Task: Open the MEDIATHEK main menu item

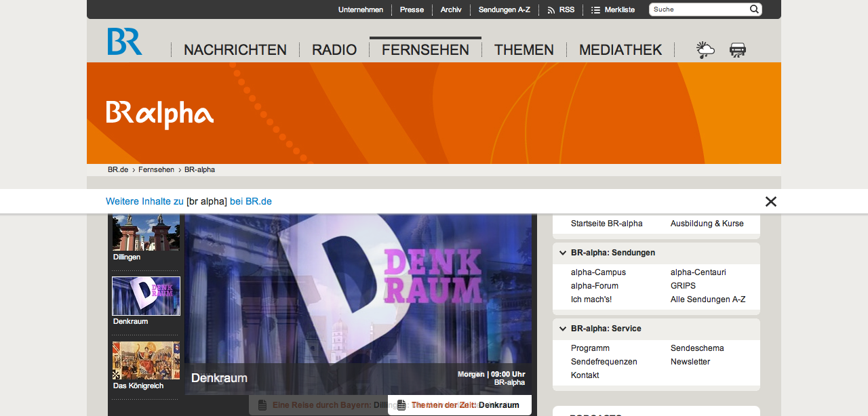Action: pos(620,49)
